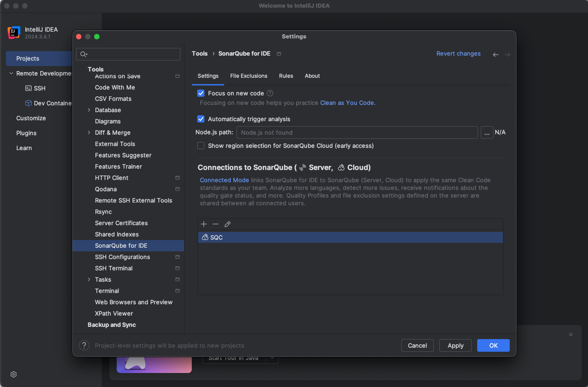Uncheck Focus on new code
Viewport: 588px width, 387px height.
click(201, 93)
